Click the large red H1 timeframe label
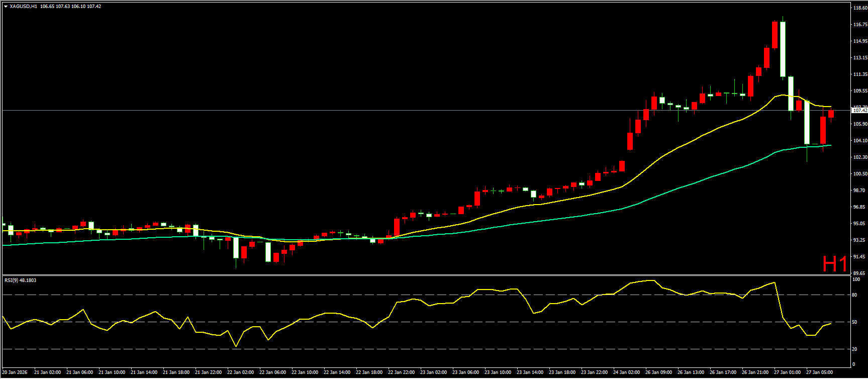Screen dimensions: 868x379 click(x=834, y=264)
